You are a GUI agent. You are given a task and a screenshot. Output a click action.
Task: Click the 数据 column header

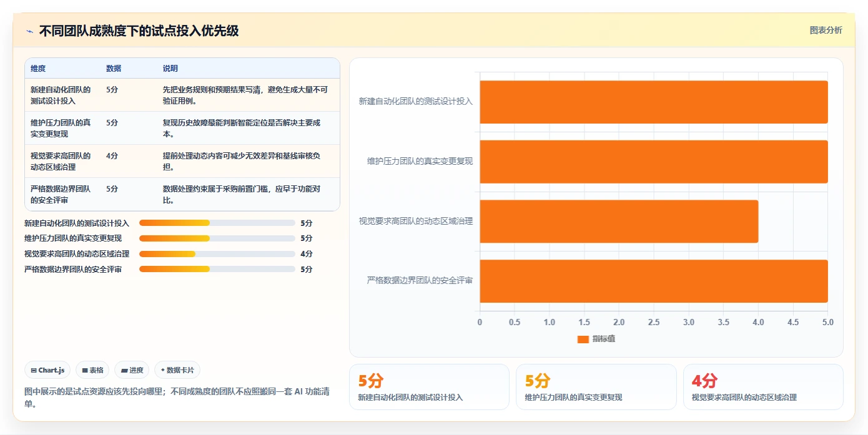pyautogui.click(x=114, y=69)
